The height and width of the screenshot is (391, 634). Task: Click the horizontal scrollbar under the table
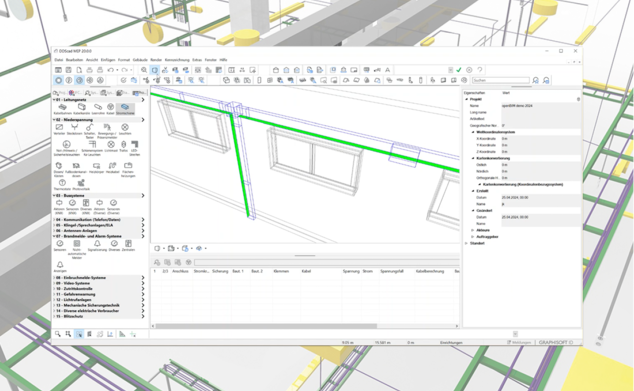[266, 326]
